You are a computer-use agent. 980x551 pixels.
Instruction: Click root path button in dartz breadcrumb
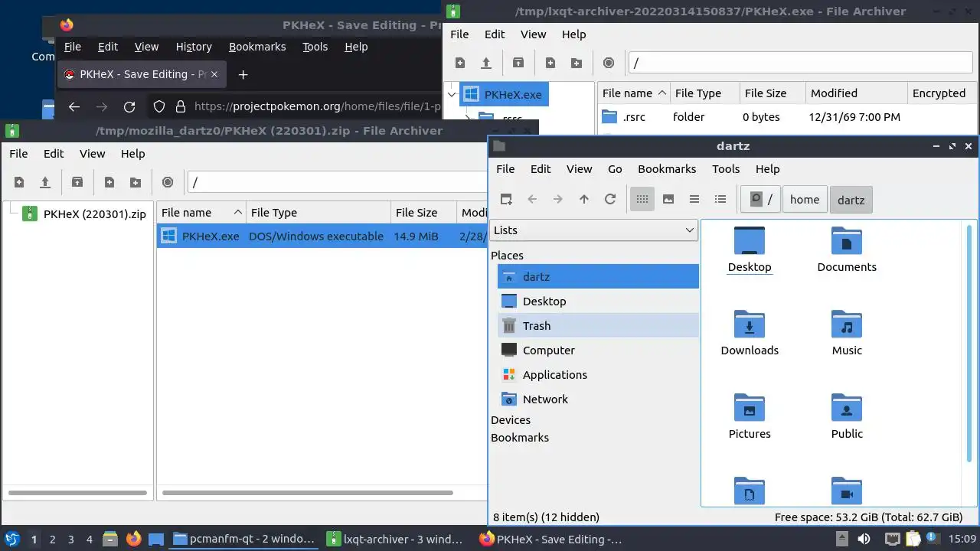click(x=761, y=199)
